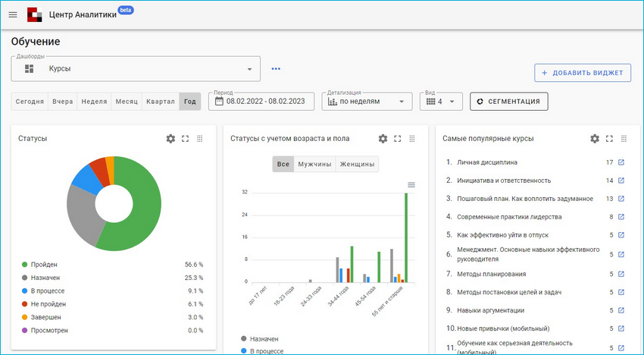Image resolution: width=644 pixels, height=355 pixels.
Task: Expand the age and gender widget fullscreen
Action: coord(398,139)
